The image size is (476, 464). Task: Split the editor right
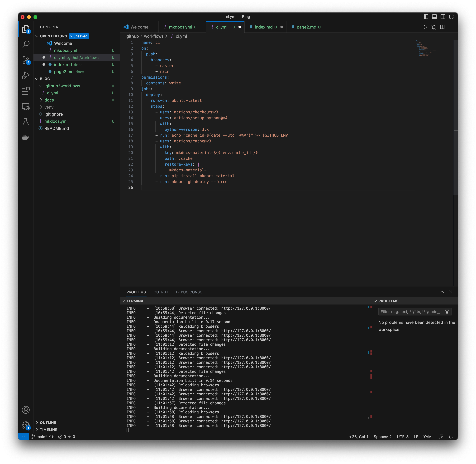click(x=442, y=27)
